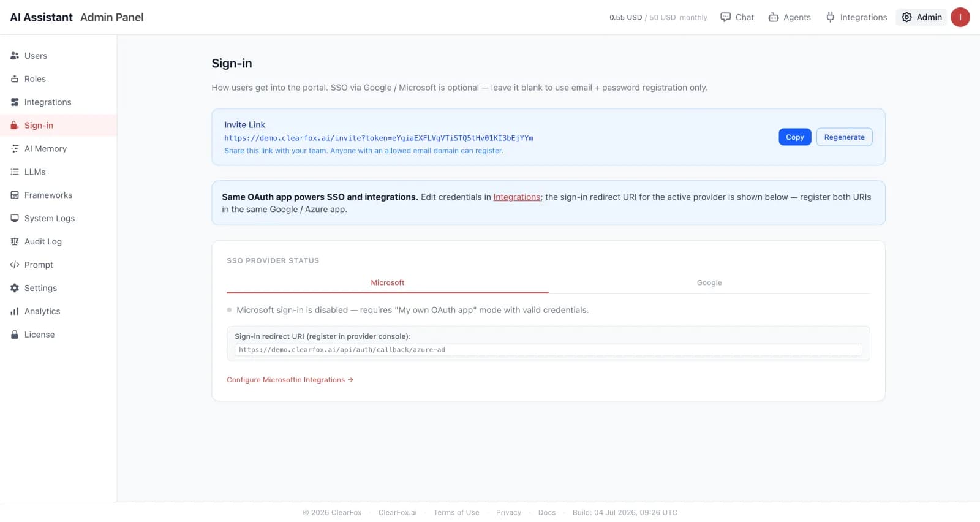Go to Settings in sidebar

point(58,289)
